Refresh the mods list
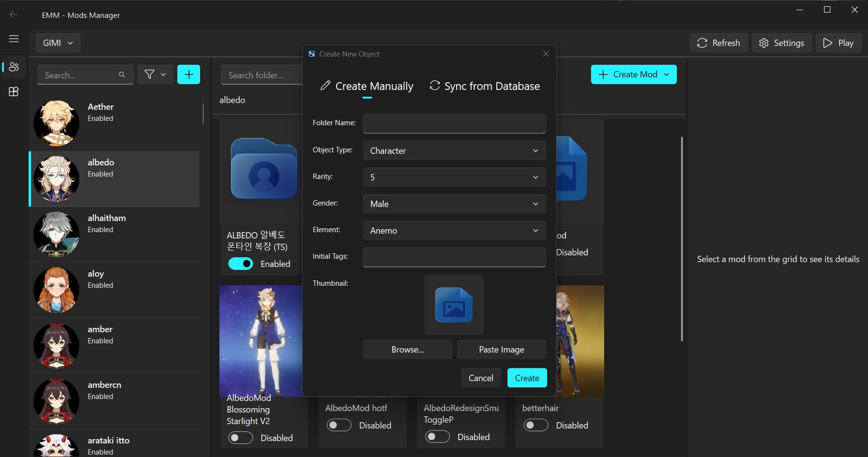Screen dimensions: 868x457 click(x=718, y=43)
